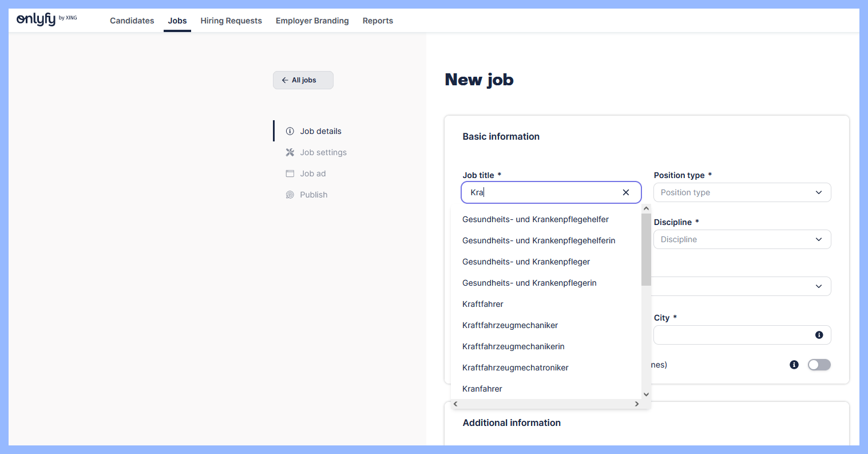Go to the Reports section

(x=378, y=21)
